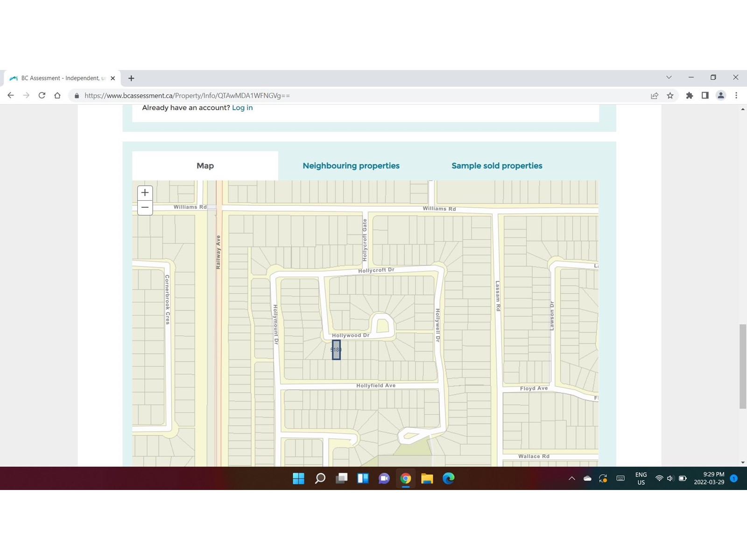Show hidden system tray icons
Screen dimensions: 747x560
click(571, 478)
